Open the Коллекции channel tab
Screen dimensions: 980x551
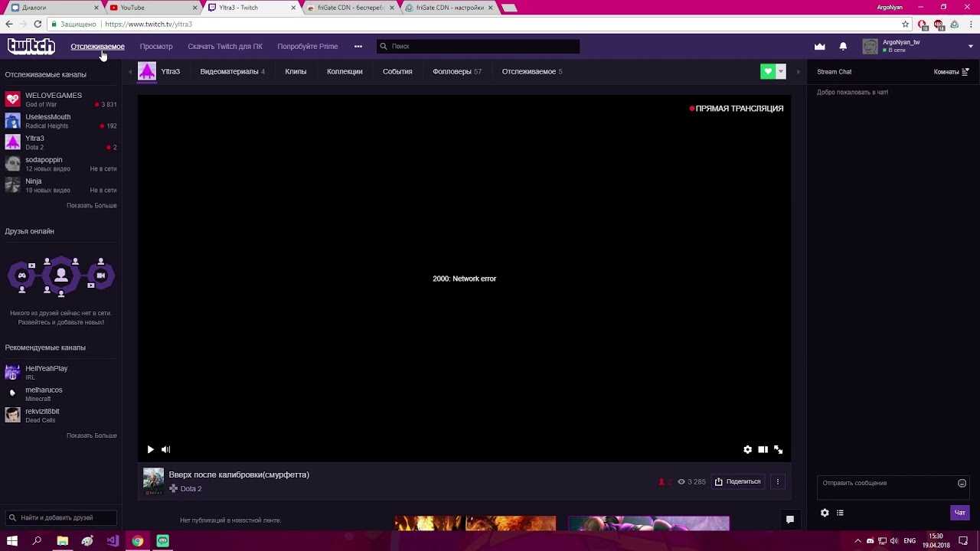345,72
